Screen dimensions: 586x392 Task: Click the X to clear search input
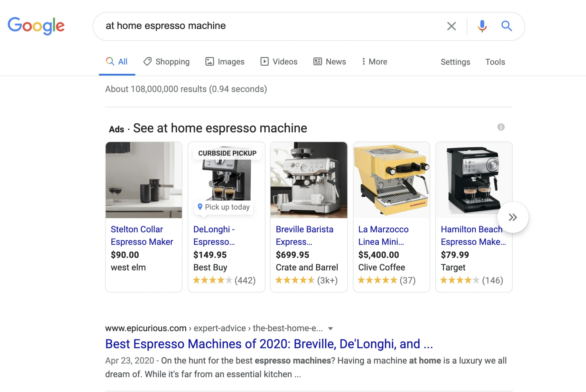451,25
